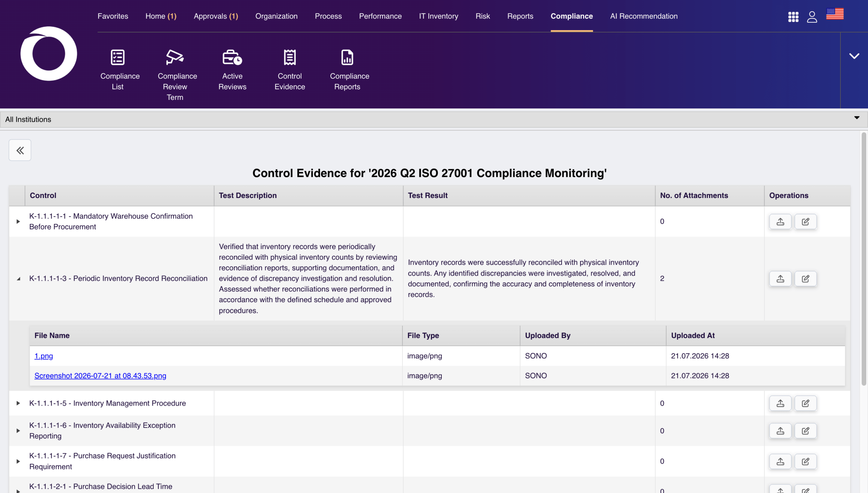Select the K-1.1.1-1-5 Inventory Management Procedure text
The height and width of the screenshot is (493, 868).
pyautogui.click(x=107, y=403)
